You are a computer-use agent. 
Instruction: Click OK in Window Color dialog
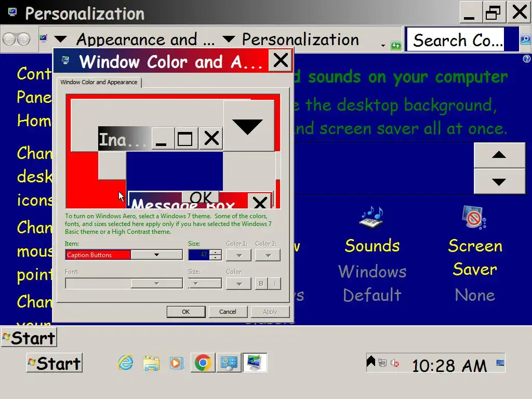tap(186, 312)
